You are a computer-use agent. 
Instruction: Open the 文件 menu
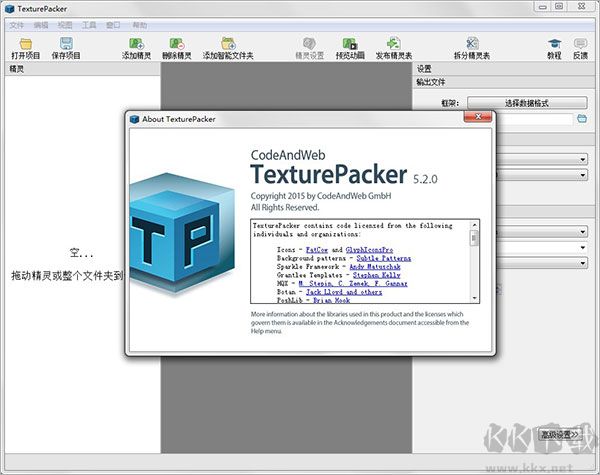click(x=16, y=25)
